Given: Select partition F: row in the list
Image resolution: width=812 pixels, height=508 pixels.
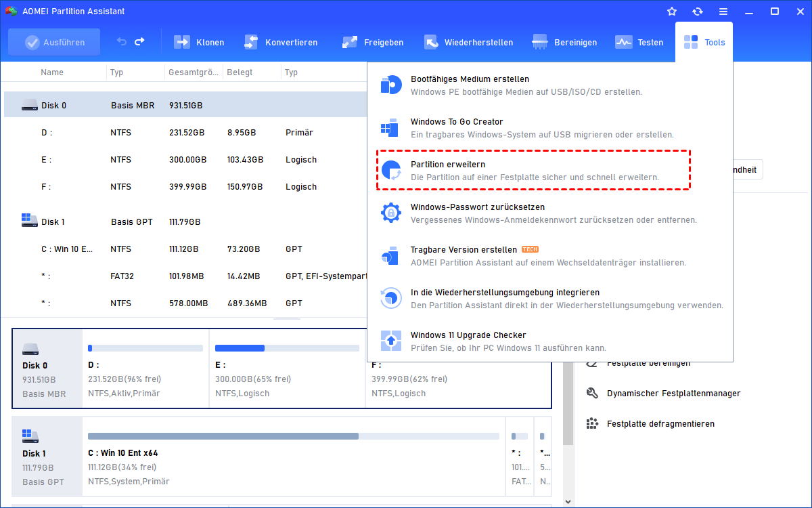Looking at the screenshot, I should pyautogui.click(x=185, y=187).
